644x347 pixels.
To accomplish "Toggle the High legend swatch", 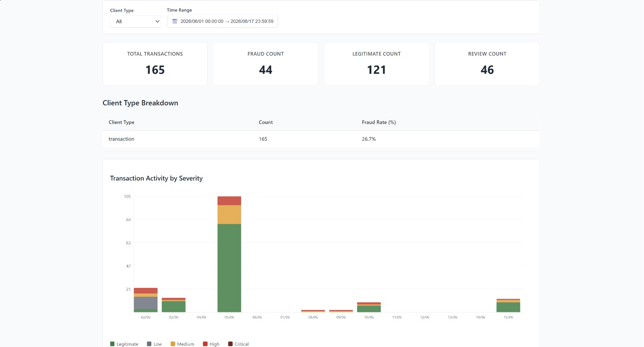I will click(205, 344).
